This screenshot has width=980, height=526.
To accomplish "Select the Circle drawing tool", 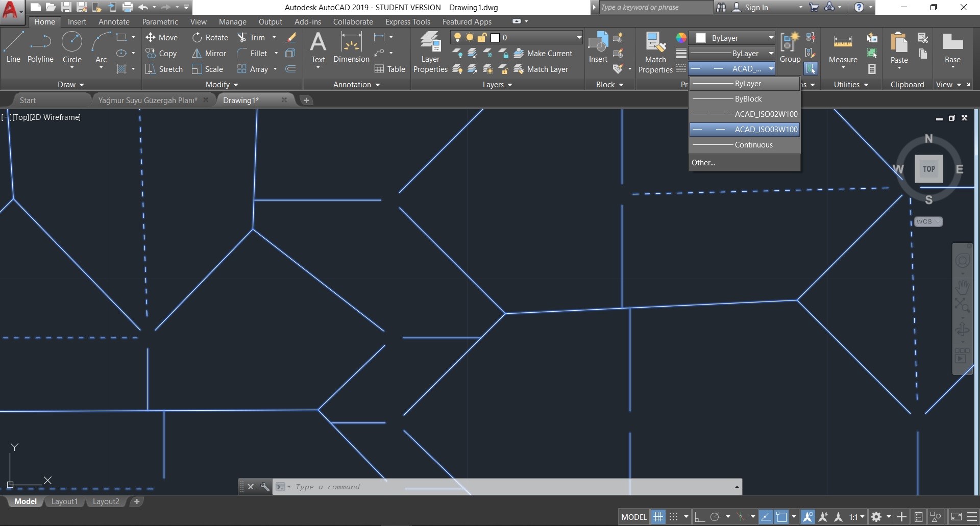I will 71,46.
